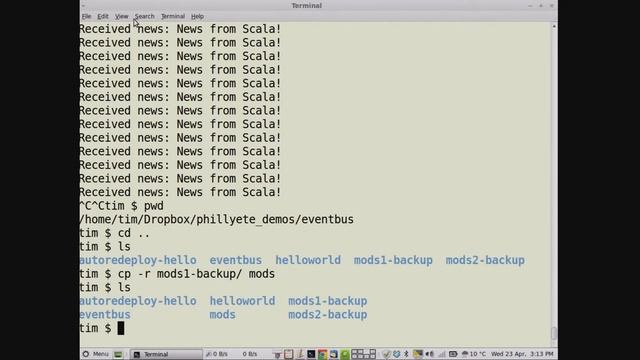Image resolution: width=640 pixels, height=360 pixels.
Task: Open the Dropbox tray icon
Action: click(x=396, y=354)
